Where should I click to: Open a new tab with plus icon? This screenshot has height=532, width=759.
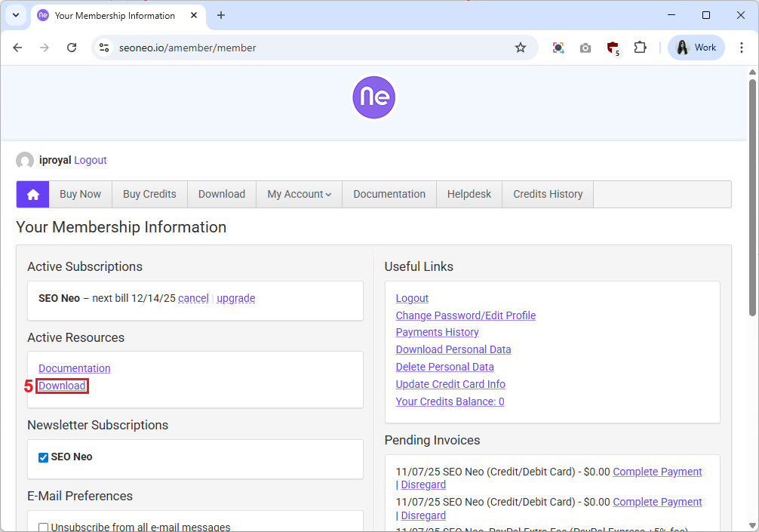[x=221, y=16]
